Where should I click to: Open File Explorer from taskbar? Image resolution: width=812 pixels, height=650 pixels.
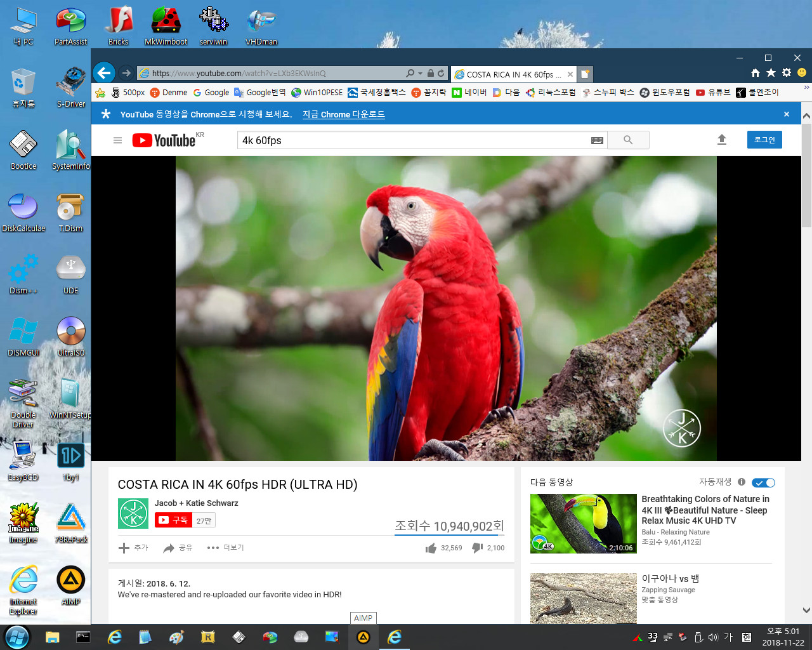click(x=52, y=637)
